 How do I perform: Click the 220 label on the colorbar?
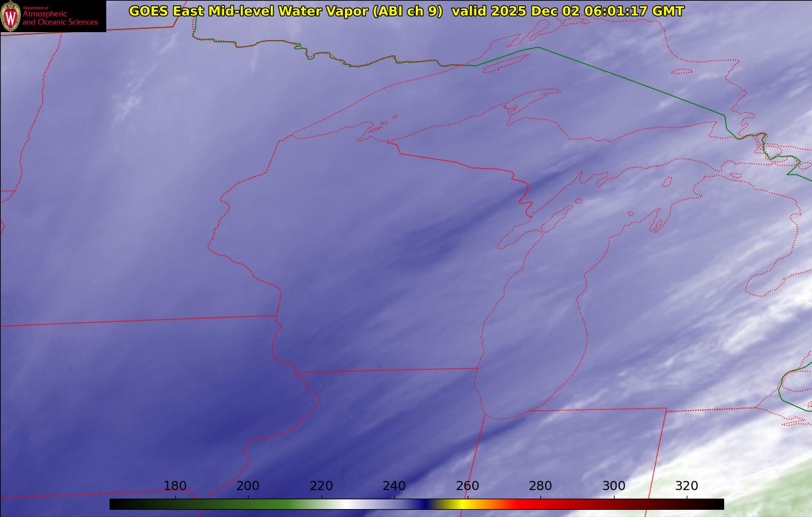(321, 486)
